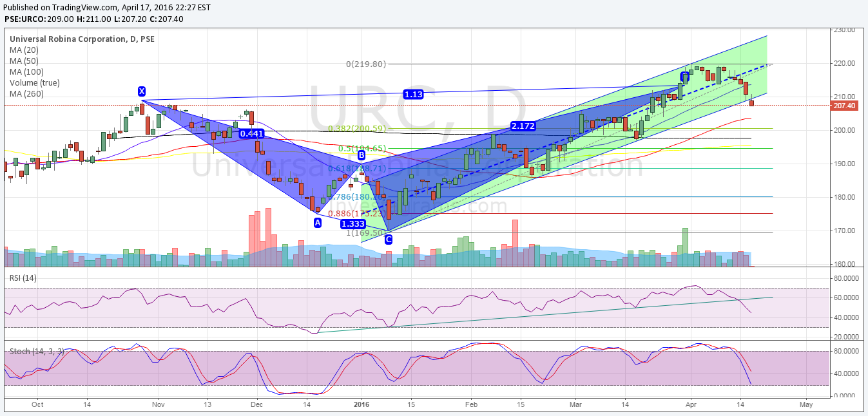Click 20.0000 on the RSI axis

click(845, 337)
